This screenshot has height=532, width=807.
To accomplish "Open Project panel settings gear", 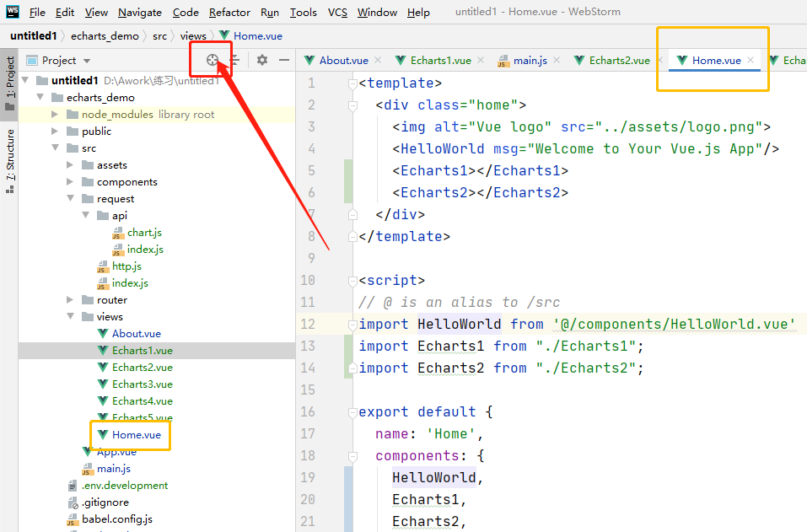I will click(262, 60).
